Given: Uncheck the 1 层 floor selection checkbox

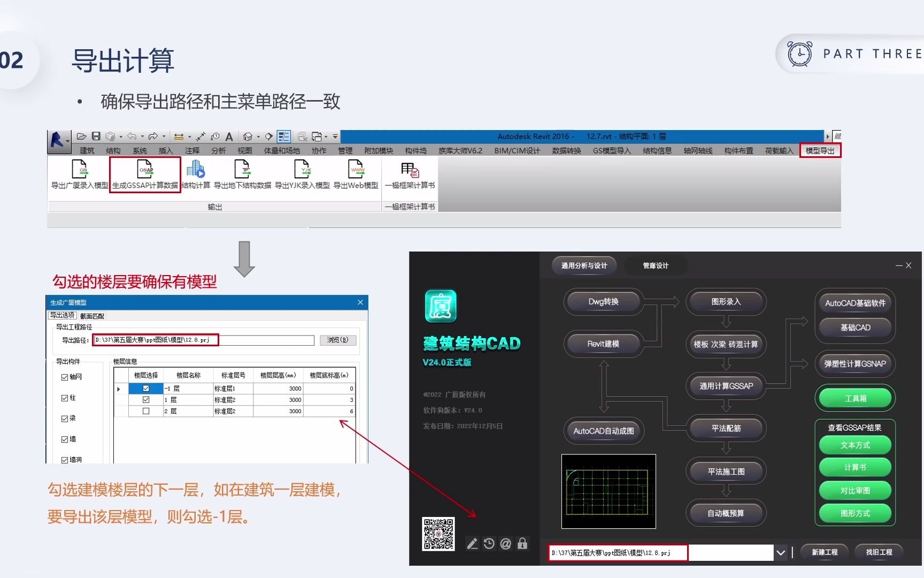Looking at the screenshot, I should (146, 400).
